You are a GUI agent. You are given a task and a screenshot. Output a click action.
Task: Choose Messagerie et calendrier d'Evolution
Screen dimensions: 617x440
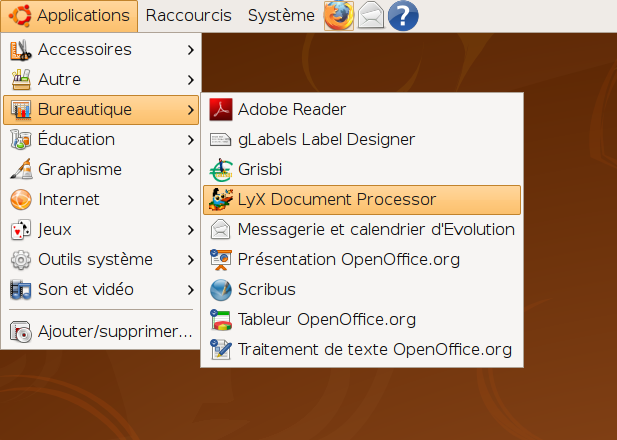point(376,230)
